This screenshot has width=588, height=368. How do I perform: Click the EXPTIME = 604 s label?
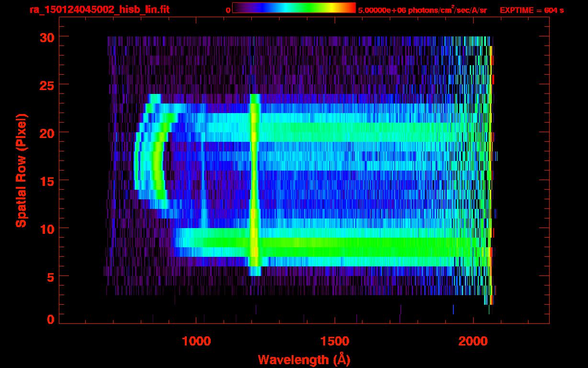pos(531,10)
